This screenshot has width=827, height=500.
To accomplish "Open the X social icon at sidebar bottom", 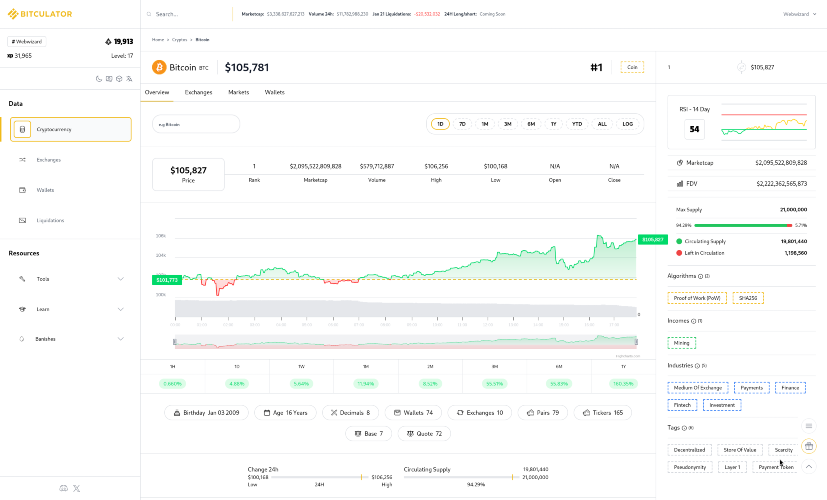I will 76,488.
